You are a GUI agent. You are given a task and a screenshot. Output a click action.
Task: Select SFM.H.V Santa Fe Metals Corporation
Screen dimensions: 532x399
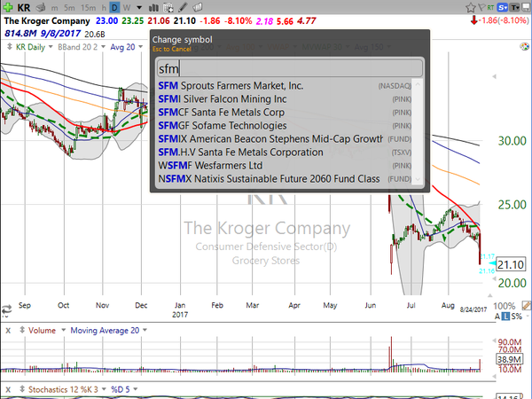285,152
